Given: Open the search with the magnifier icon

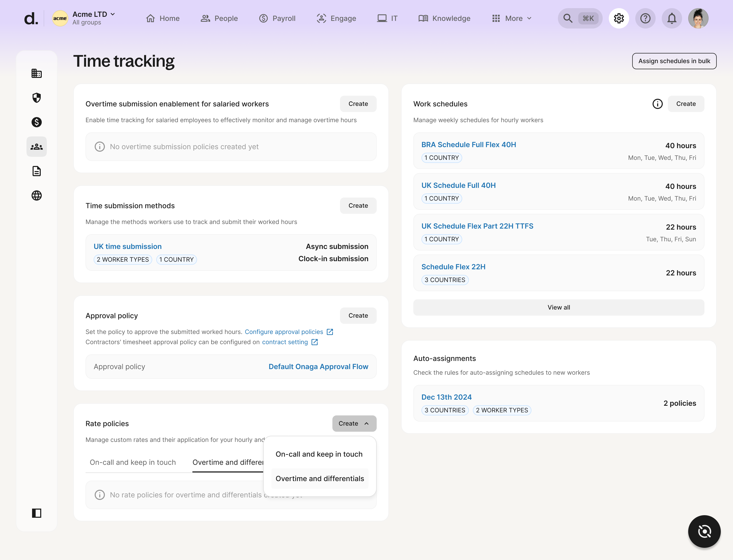Looking at the screenshot, I should (568, 18).
